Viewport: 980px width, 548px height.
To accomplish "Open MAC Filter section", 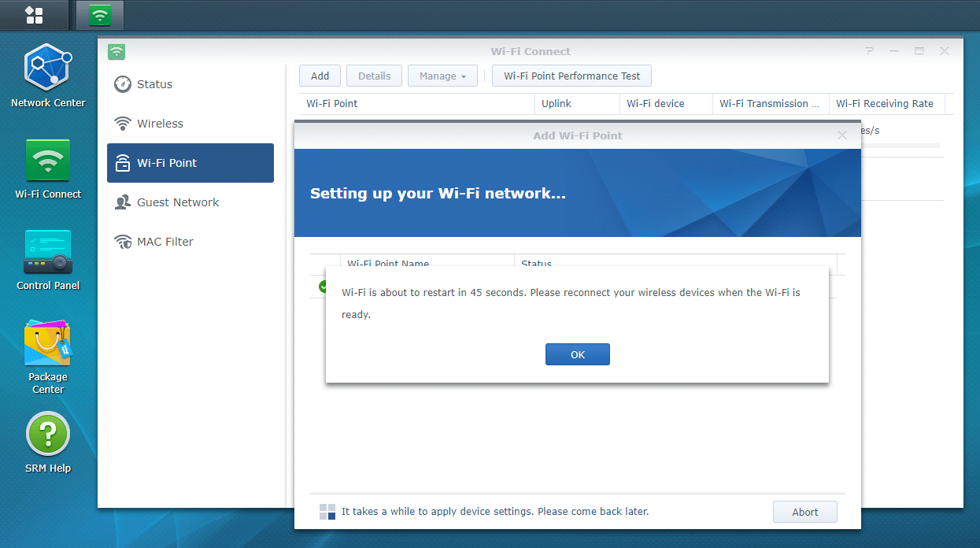I will [165, 242].
